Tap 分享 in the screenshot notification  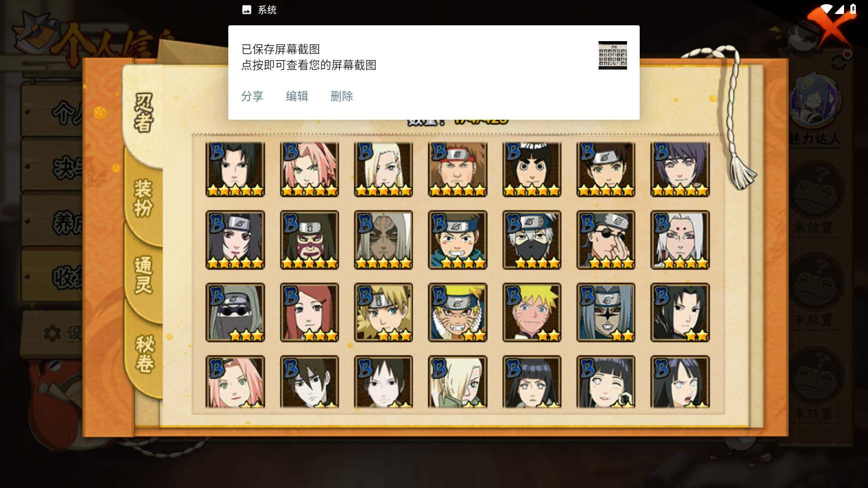pyautogui.click(x=252, y=96)
